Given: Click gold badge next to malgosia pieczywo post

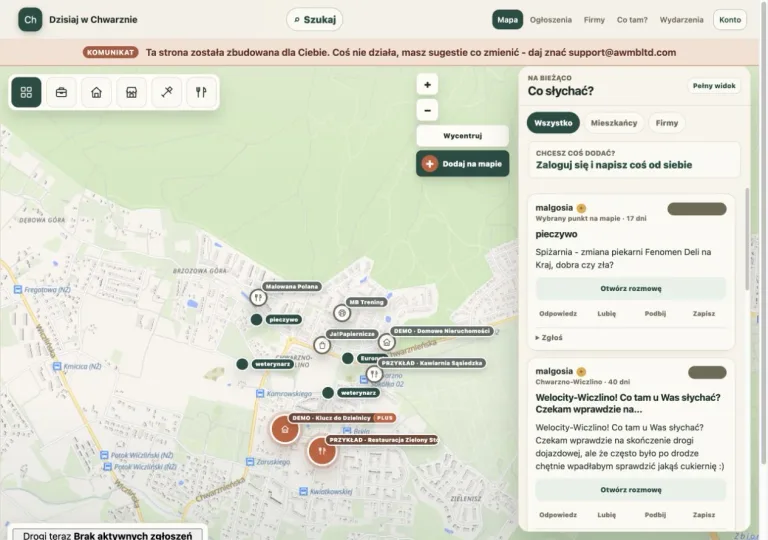Looking at the screenshot, I should 581,208.
